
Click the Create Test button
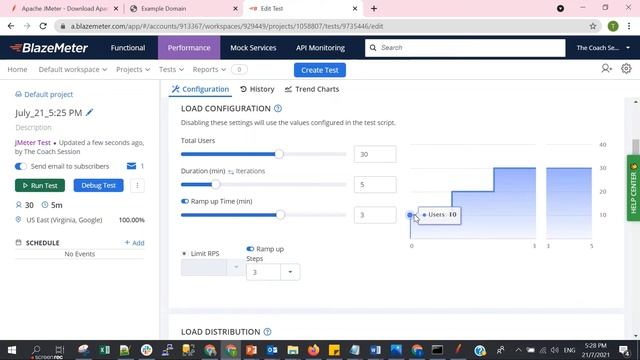(320, 70)
